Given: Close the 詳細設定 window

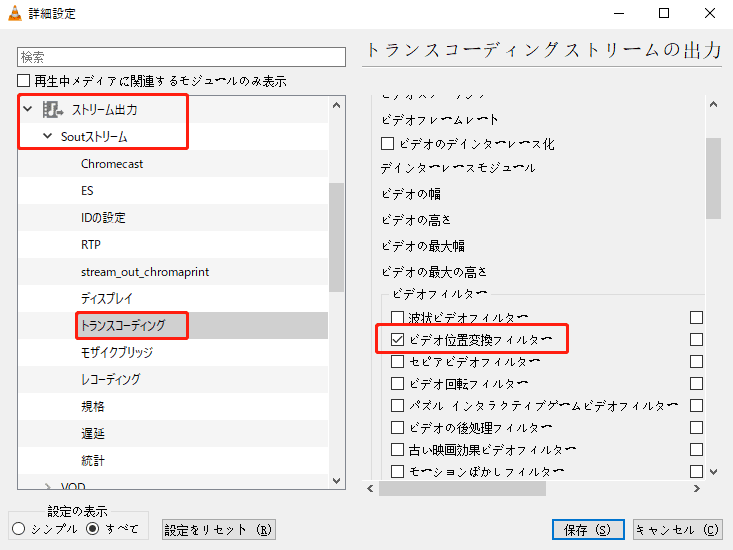Looking at the screenshot, I should coord(710,14).
